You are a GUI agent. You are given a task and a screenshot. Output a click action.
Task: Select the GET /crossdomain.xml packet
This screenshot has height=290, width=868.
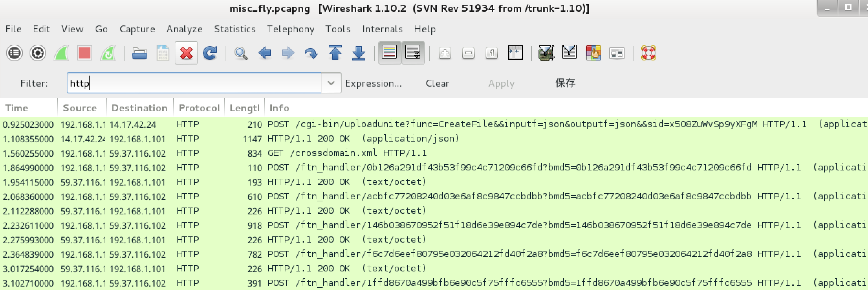434,153
